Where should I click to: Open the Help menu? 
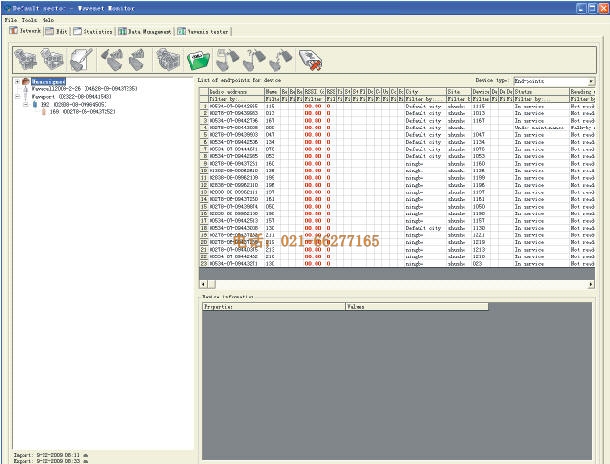click(48, 20)
